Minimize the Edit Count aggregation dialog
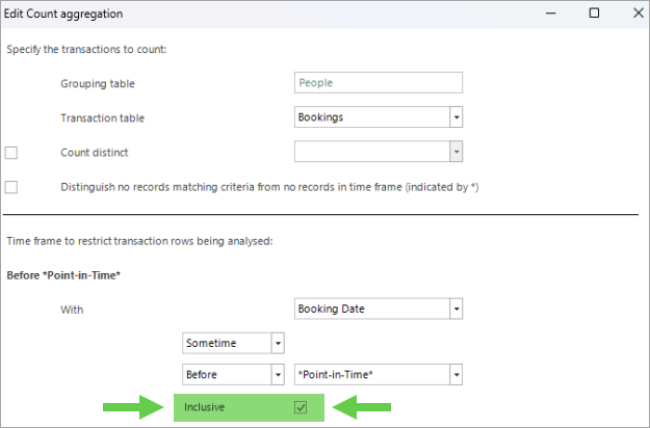The width and height of the screenshot is (650, 428). coord(549,13)
